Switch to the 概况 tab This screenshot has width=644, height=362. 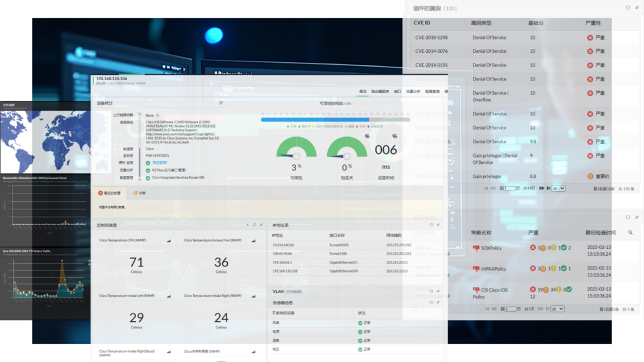pyautogui.click(x=363, y=91)
